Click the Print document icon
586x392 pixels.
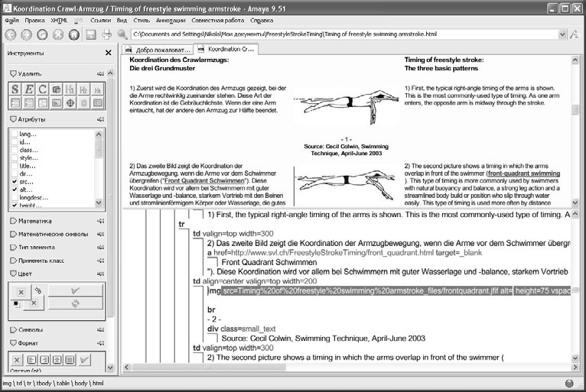pos(107,34)
